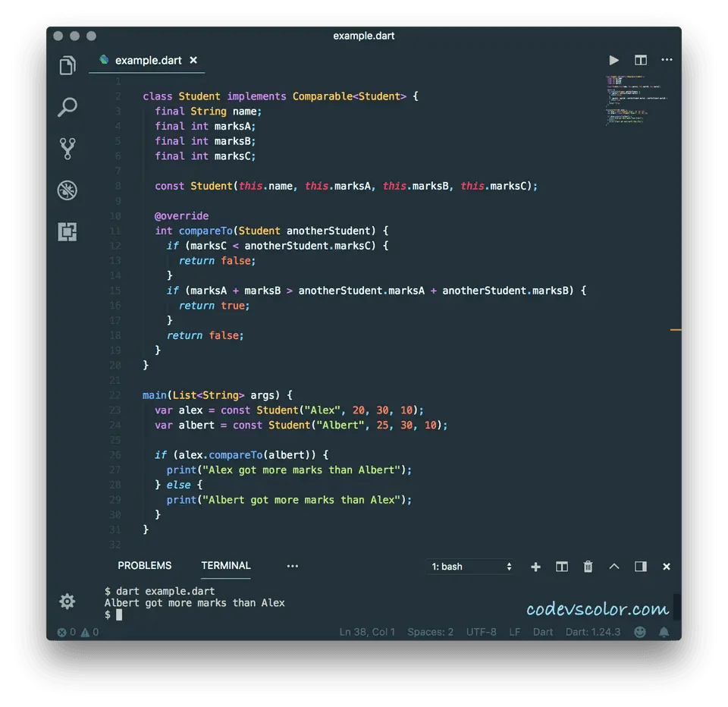Create a new terminal with the plus icon
The image size is (728, 707).
(535, 567)
